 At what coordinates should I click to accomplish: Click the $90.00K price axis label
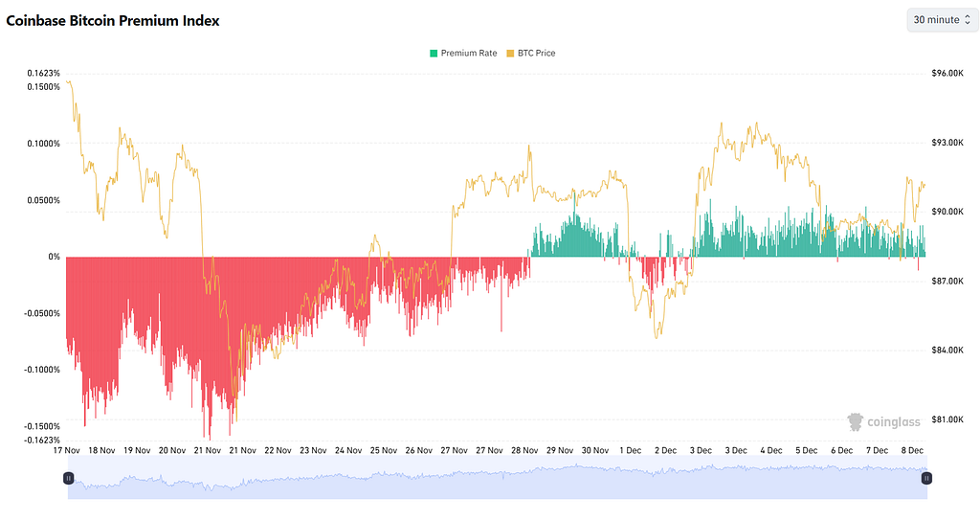[x=947, y=212]
